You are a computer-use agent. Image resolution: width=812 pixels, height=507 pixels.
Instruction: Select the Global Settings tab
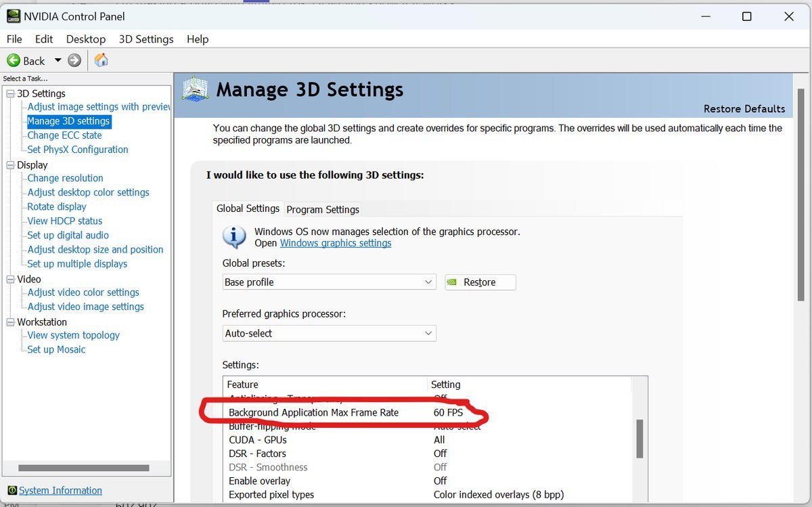pyautogui.click(x=248, y=208)
